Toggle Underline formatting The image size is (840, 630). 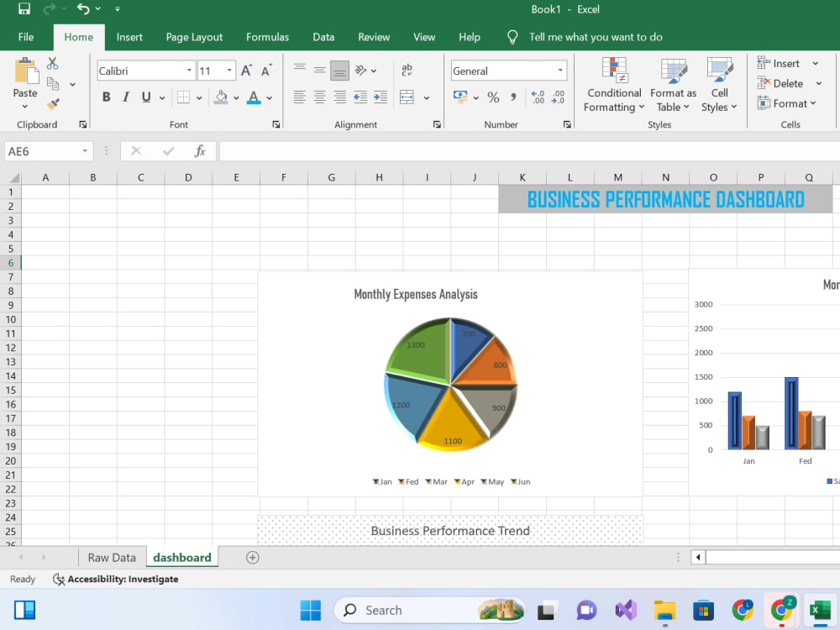coord(145,97)
